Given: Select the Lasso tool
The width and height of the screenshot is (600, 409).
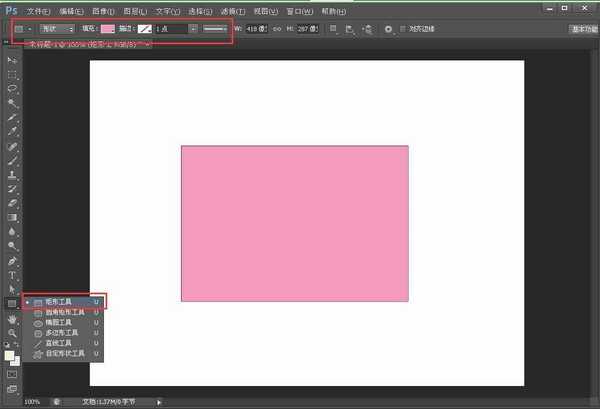Looking at the screenshot, I should 13,89.
